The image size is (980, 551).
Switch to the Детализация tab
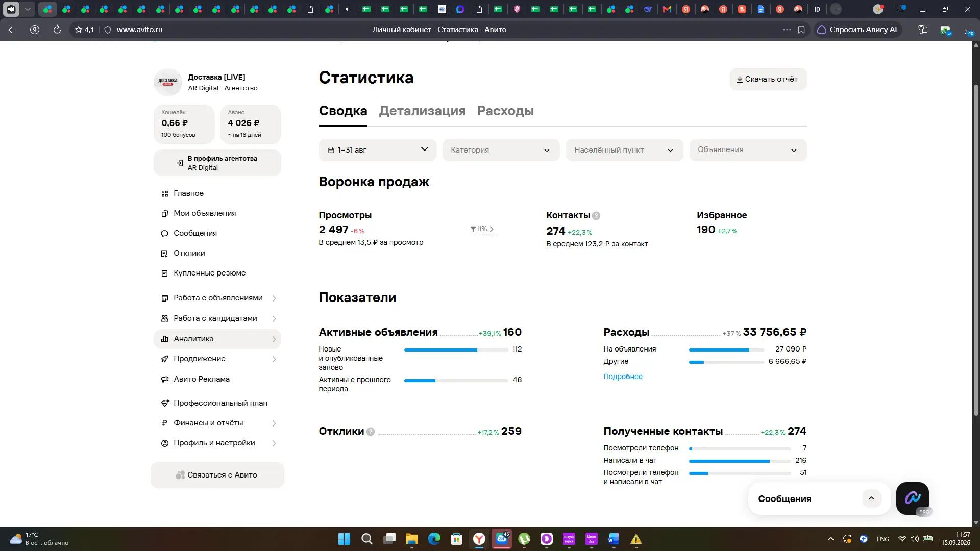(x=422, y=111)
